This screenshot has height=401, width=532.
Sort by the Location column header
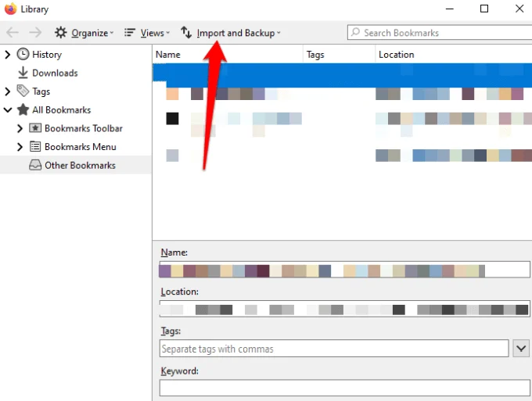click(x=454, y=54)
